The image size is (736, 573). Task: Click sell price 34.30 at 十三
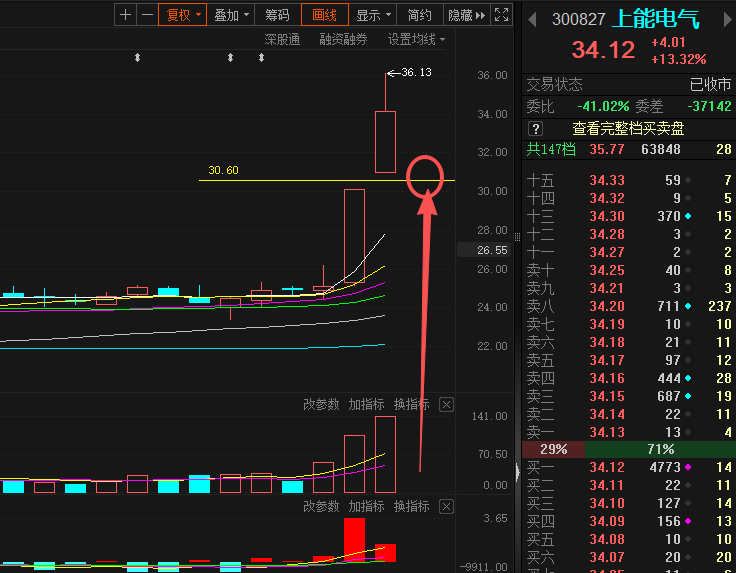pos(607,216)
